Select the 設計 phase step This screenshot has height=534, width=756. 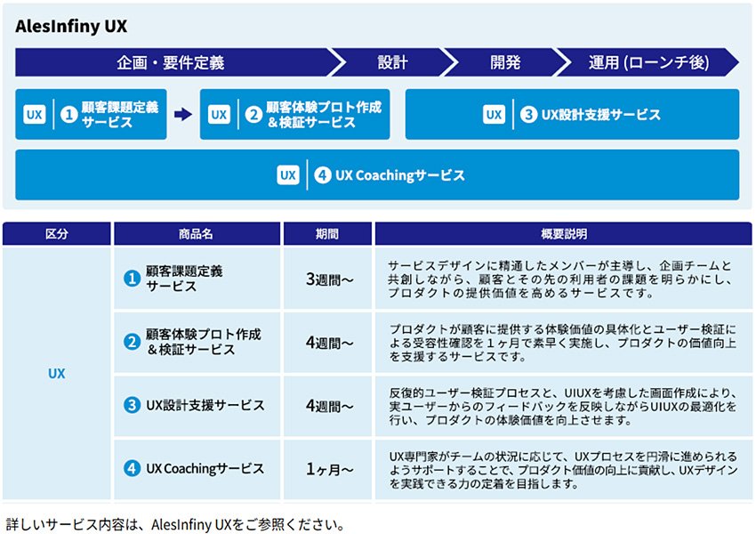[391, 62]
